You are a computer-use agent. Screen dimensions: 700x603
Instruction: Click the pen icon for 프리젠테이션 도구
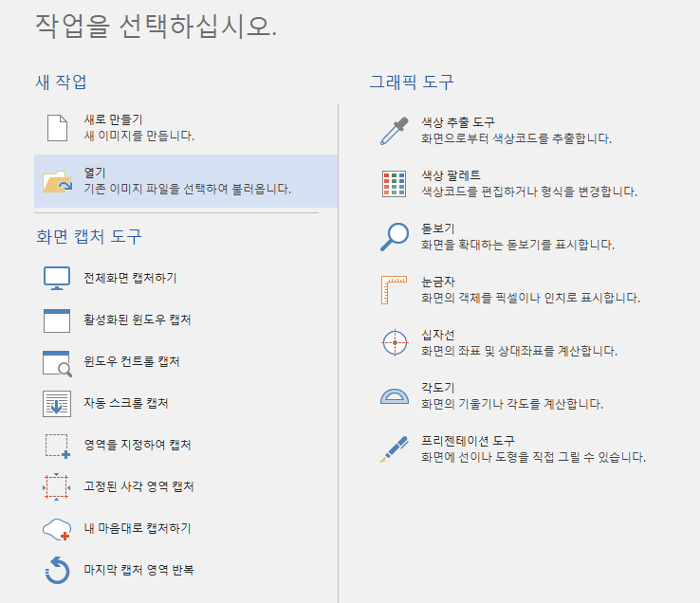click(394, 449)
